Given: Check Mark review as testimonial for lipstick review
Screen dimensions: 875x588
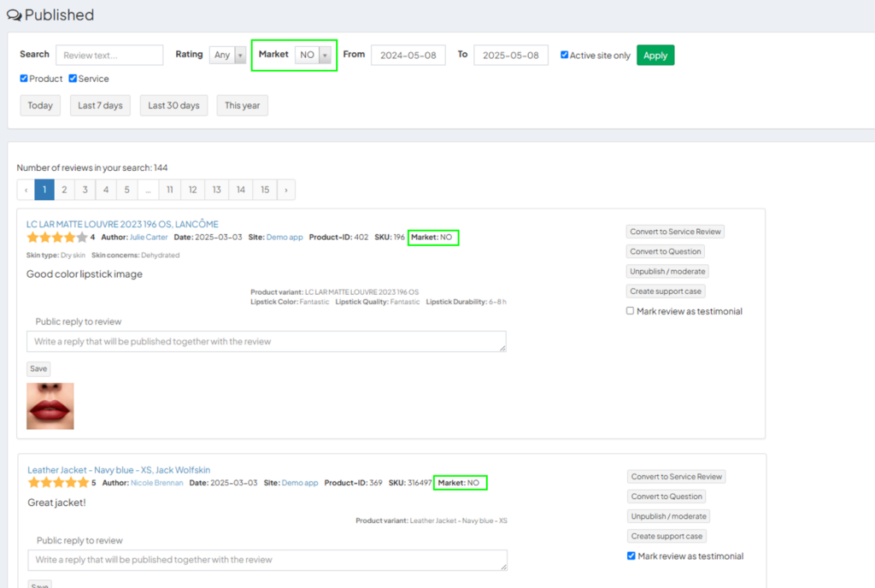Looking at the screenshot, I should click(630, 311).
